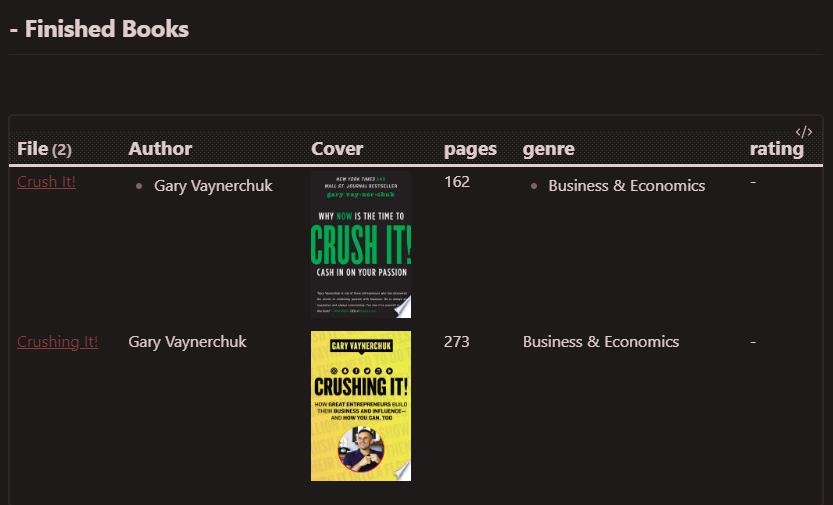The height and width of the screenshot is (505, 833).
Task: Click the pages column header
Action: coord(470,149)
